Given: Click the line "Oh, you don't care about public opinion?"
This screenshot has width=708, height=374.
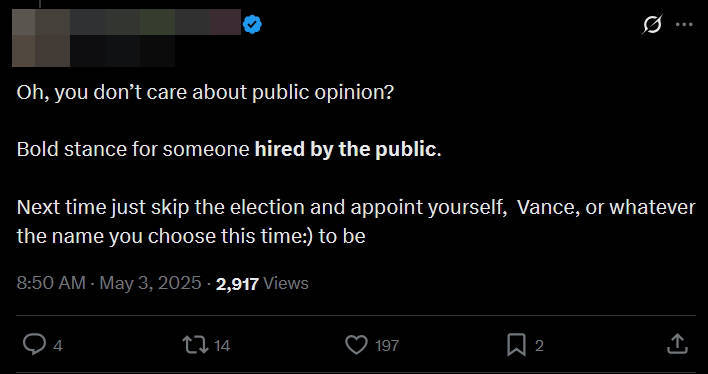Looking at the screenshot, I should point(205,93).
